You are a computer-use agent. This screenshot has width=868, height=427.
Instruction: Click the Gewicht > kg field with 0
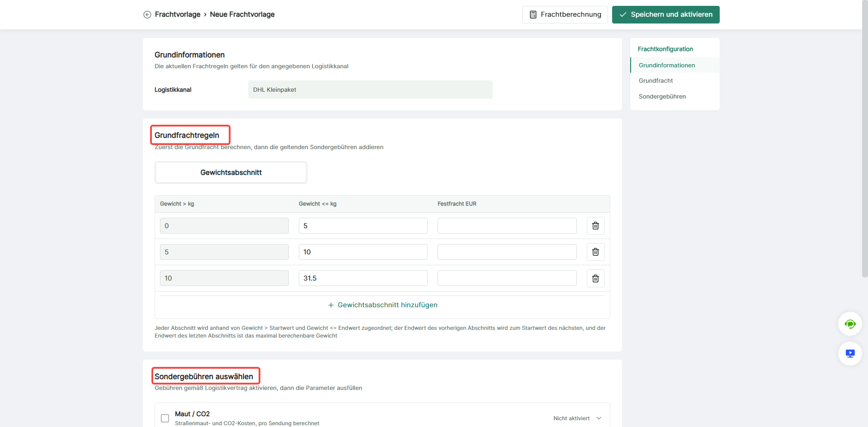(x=224, y=226)
